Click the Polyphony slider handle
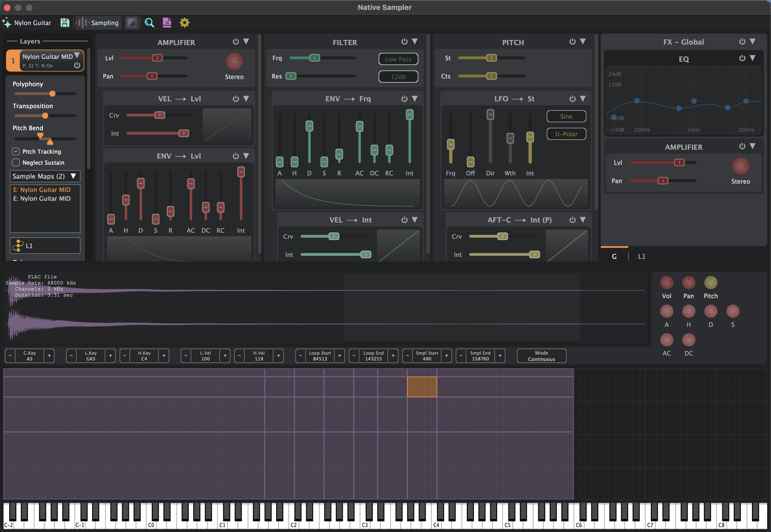The image size is (771, 532). (52, 94)
